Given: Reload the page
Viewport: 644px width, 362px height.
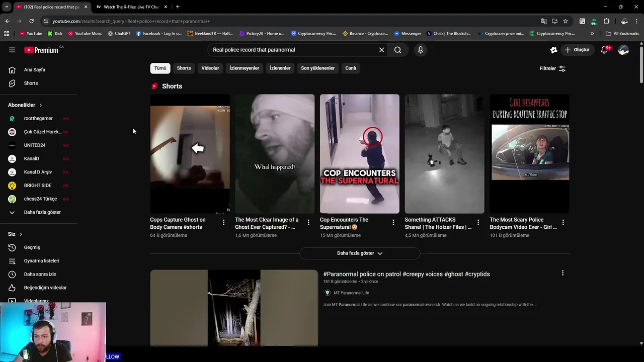Looking at the screenshot, I should pyautogui.click(x=31, y=21).
